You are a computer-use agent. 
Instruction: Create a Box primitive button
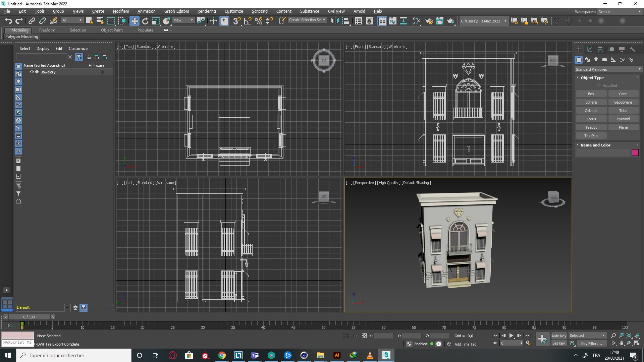pos(591,94)
